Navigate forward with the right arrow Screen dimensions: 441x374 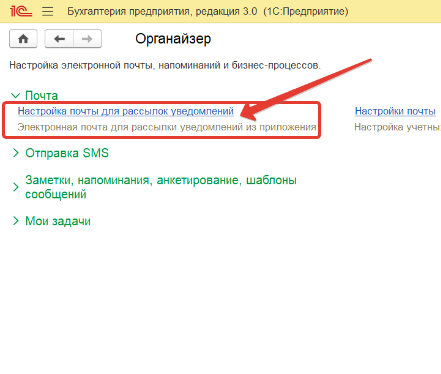click(x=87, y=39)
